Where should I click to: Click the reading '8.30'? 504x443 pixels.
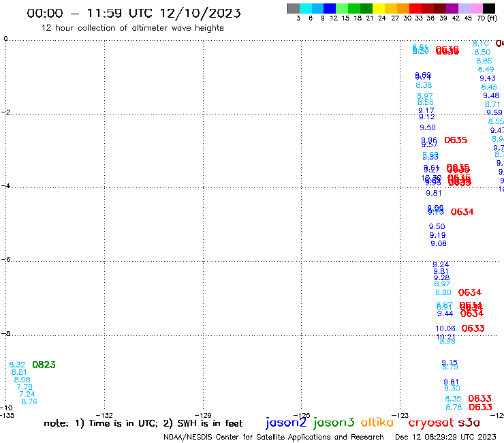pos(452,388)
